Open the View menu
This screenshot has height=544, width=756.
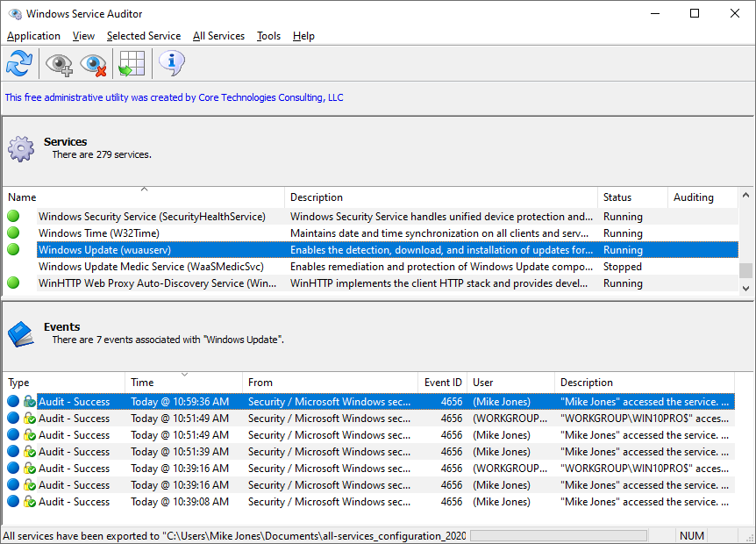tap(83, 36)
